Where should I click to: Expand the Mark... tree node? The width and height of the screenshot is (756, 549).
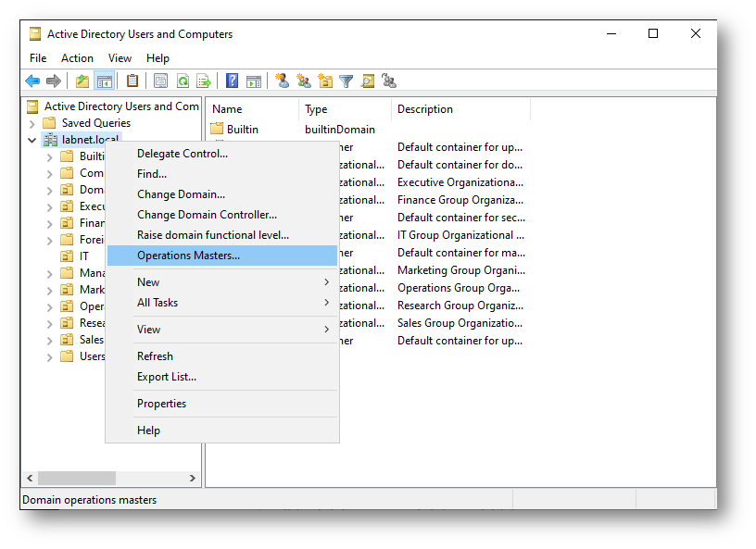[x=50, y=291]
